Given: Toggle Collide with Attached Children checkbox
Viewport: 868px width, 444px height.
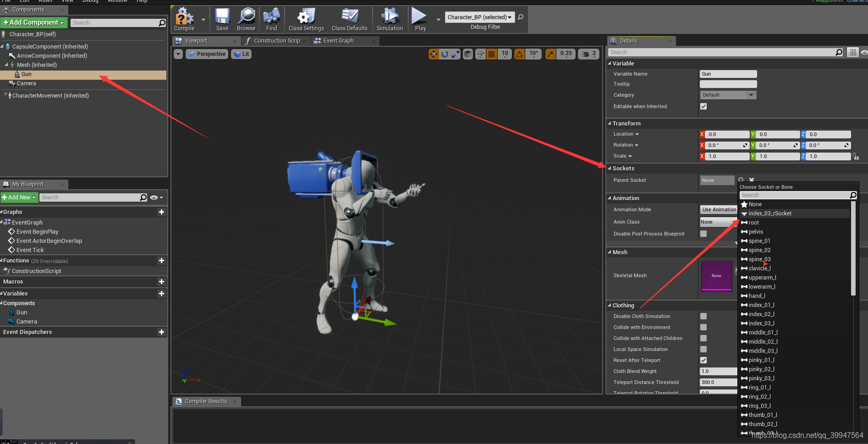Looking at the screenshot, I should [x=703, y=338].
